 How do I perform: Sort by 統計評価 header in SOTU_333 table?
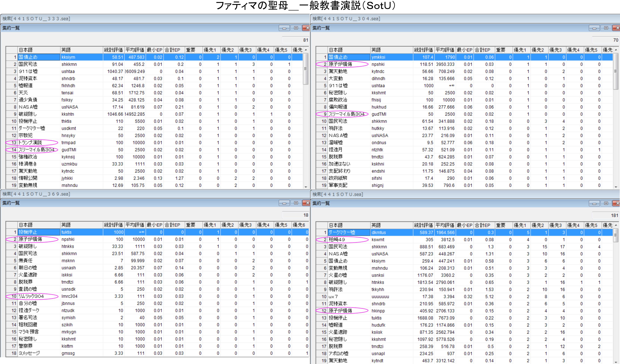113,50
